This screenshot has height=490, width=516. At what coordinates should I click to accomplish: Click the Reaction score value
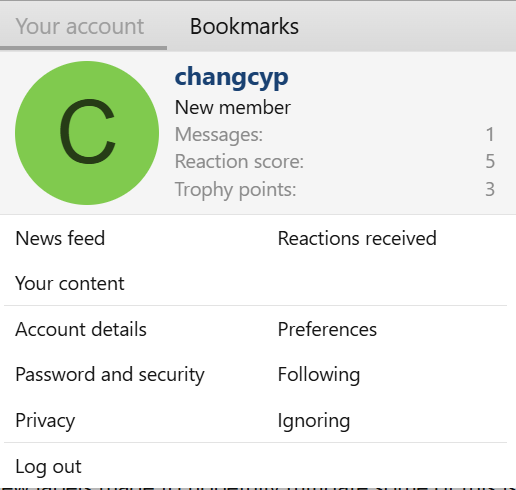pyautogui.click(x=490, y=162)
